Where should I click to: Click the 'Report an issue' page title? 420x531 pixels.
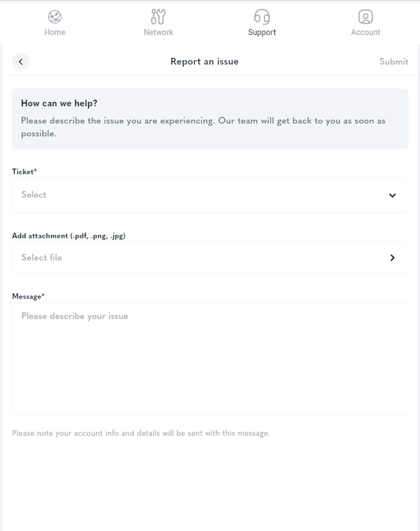205,61
